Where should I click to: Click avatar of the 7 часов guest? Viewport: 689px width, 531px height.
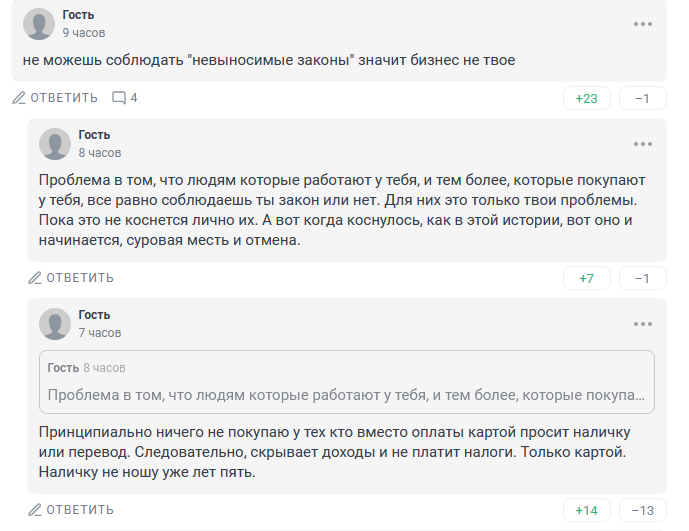tap(55, 324)
